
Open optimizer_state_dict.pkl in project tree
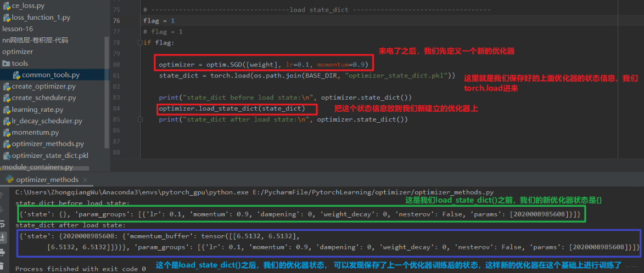click(50, 156)
